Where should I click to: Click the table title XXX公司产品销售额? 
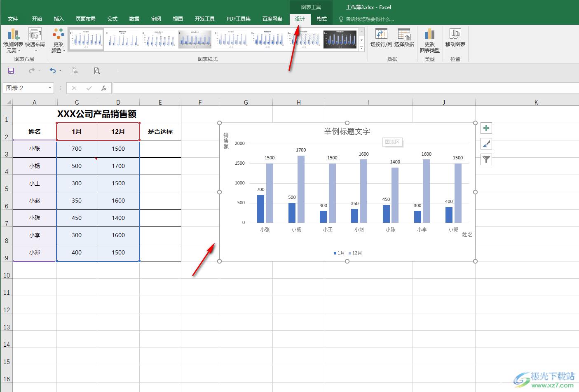(x=97, y=114)
